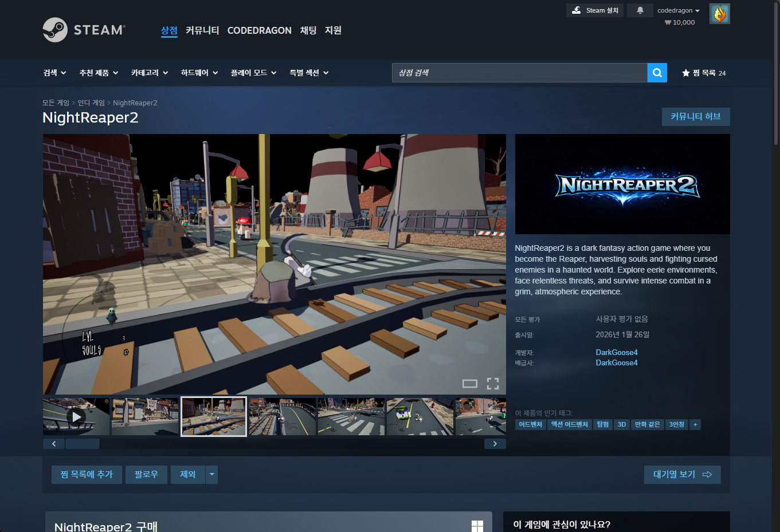The height and width of the screenshot is (532, 780).
Task: Click the NightReaper2 breadcrumb link
Action: pos(135,103)
